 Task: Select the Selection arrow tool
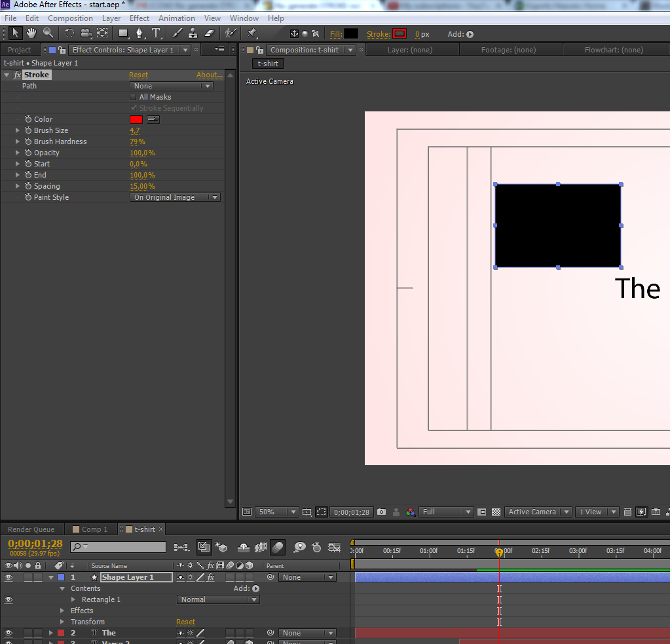14,33
